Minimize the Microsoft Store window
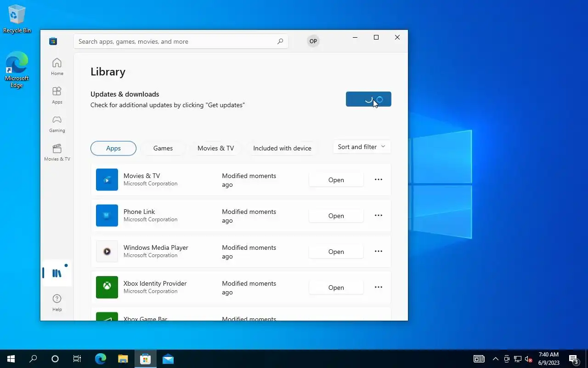The image size is (588, 368). click(355, 37)
